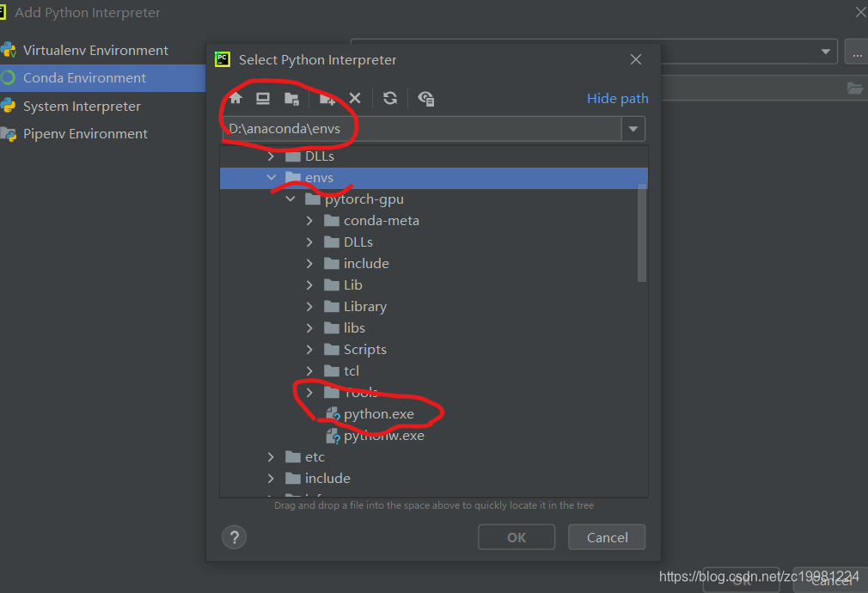868x593 pixels.
Task: Click the ellipsis browse button in background window
Action: tap(857, 52)
